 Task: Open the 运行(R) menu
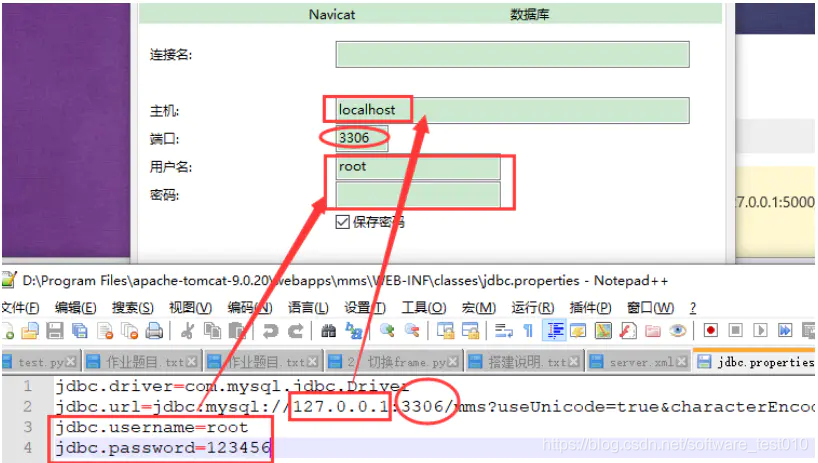coord(533,308)
